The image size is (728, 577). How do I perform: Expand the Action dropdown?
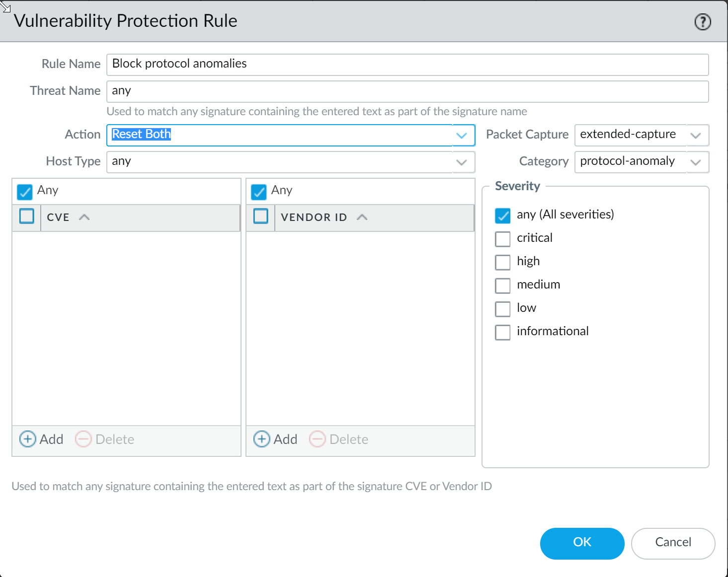coord(462,135)
